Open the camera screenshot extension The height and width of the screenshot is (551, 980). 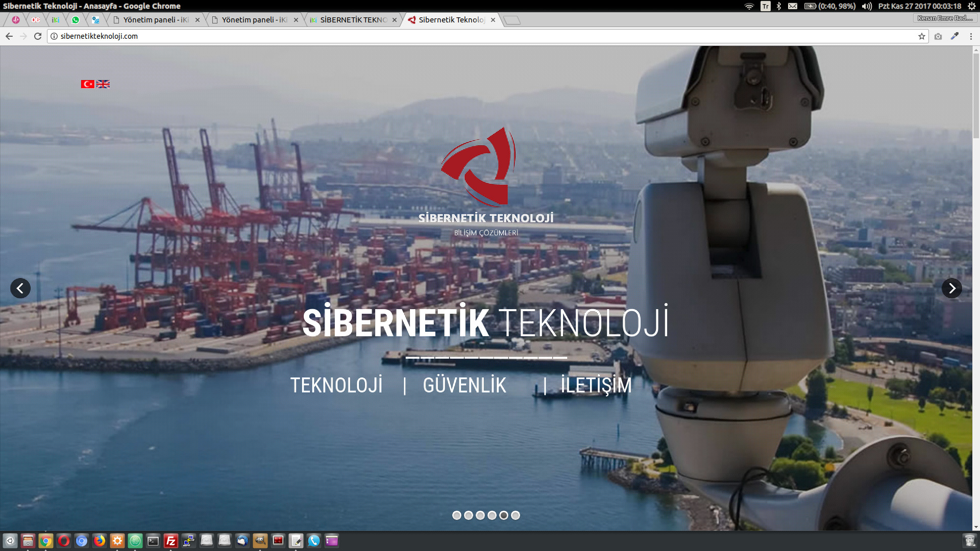pyautogui.click(x=938, y=36)
